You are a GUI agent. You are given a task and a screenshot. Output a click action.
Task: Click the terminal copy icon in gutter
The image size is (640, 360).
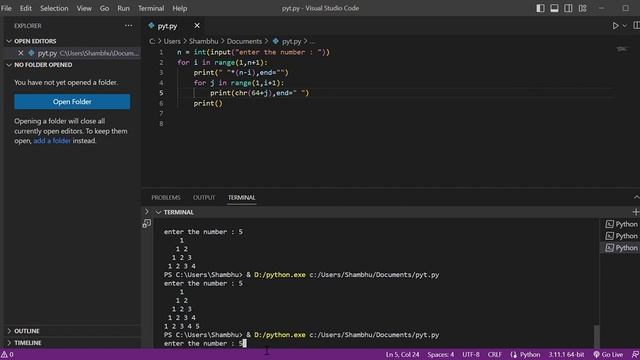pos(147,224)
